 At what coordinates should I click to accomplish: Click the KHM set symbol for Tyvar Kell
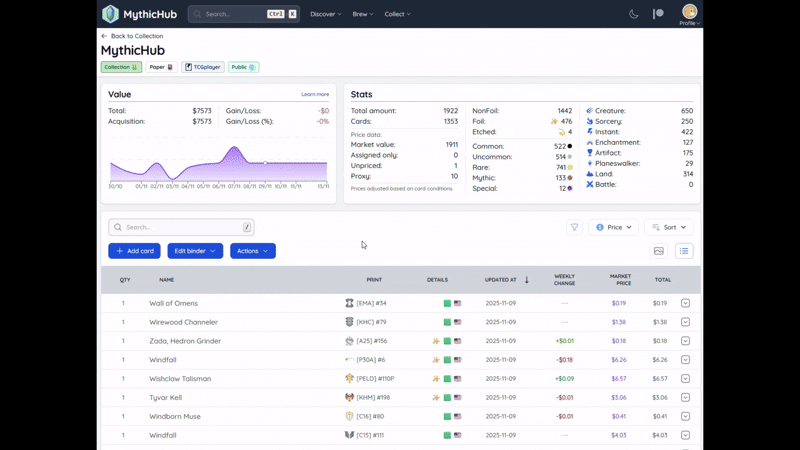pyautogui.click(x=349, y=398)
